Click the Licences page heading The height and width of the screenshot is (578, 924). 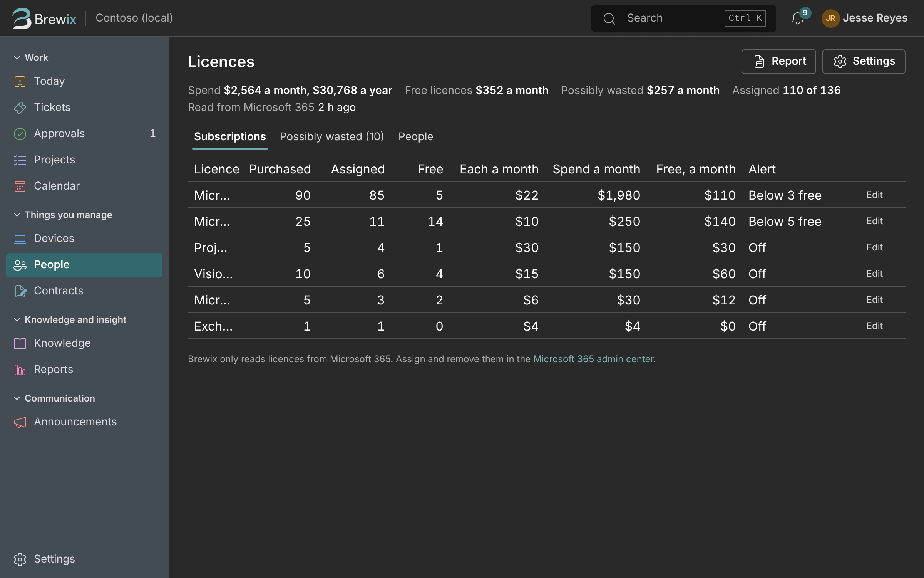coord(221,62)
